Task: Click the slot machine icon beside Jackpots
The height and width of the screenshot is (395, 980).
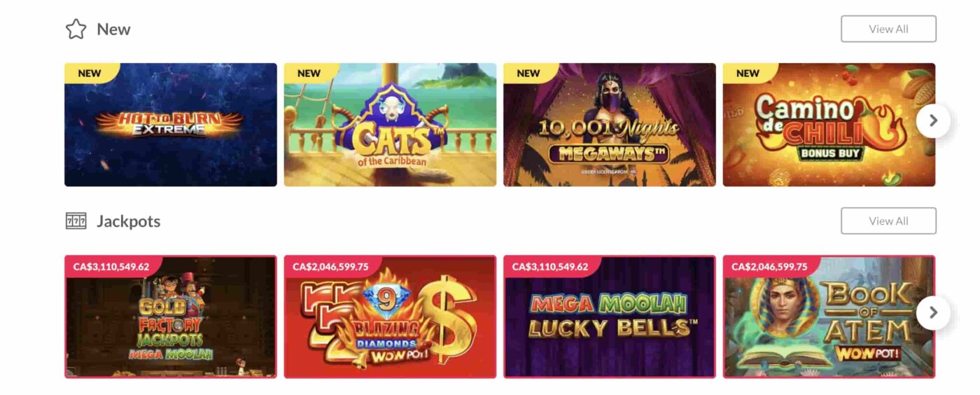Action: pos(76,221)
